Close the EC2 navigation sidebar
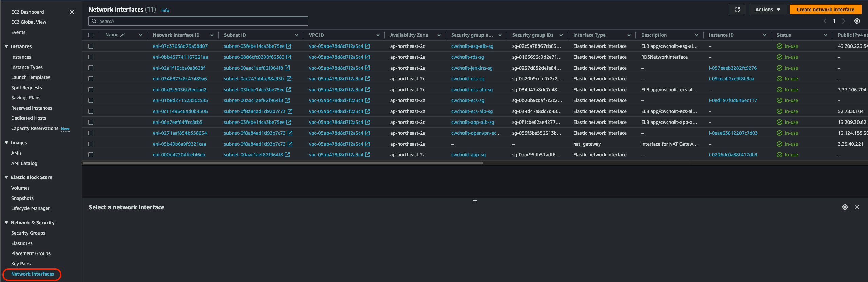868x282 pixels. [72, 12]
